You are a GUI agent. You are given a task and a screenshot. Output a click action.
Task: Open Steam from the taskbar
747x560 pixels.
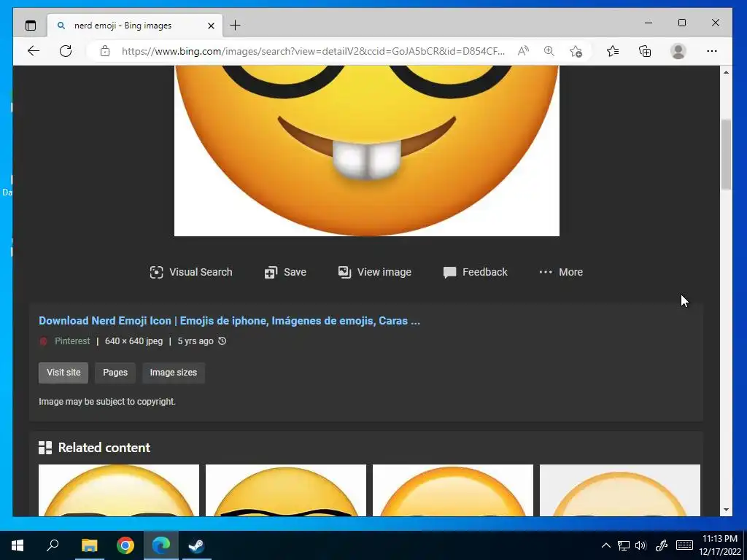pos(196,545)
